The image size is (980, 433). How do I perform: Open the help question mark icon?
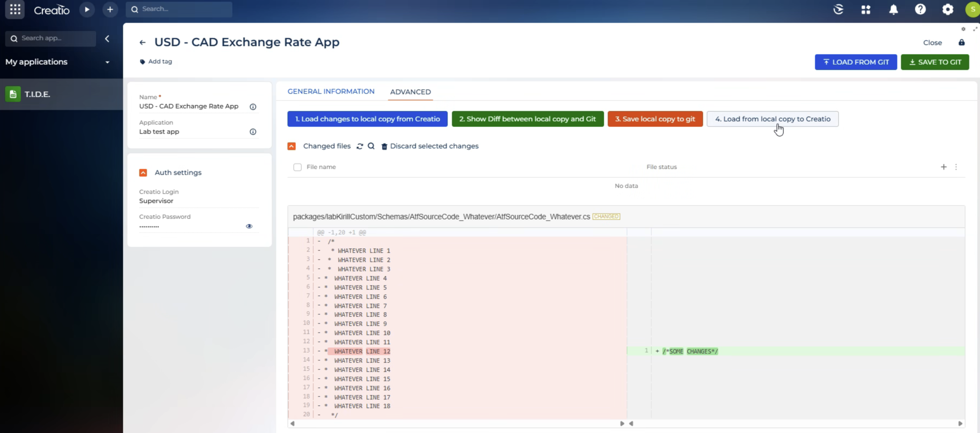(920, 9)
